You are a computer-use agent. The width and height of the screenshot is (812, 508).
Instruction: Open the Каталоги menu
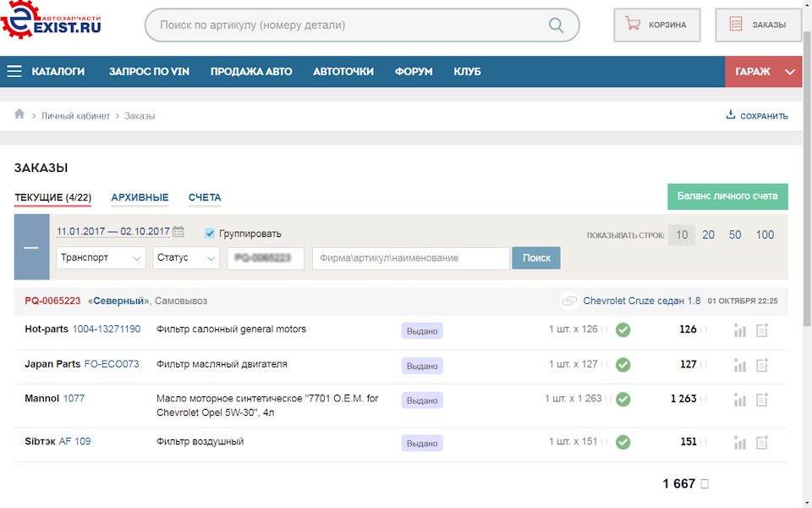[x=58, y=71]
